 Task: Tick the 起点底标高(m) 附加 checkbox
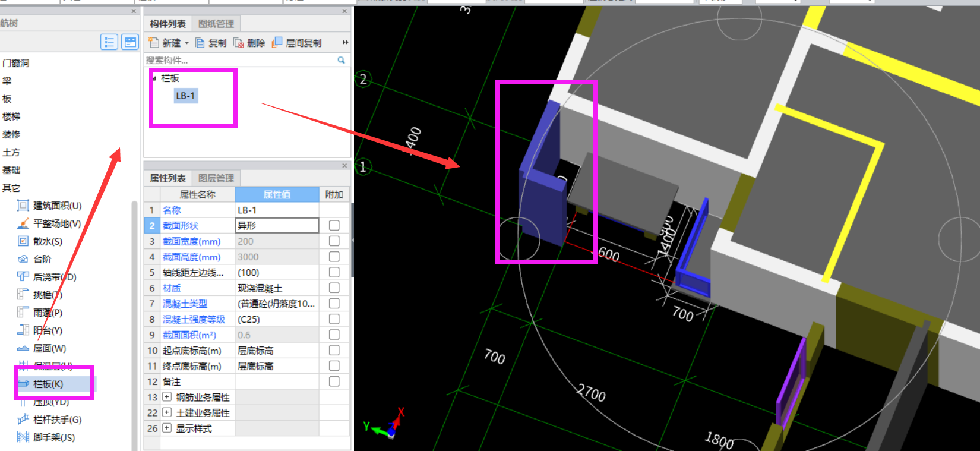tap(334, 351)
